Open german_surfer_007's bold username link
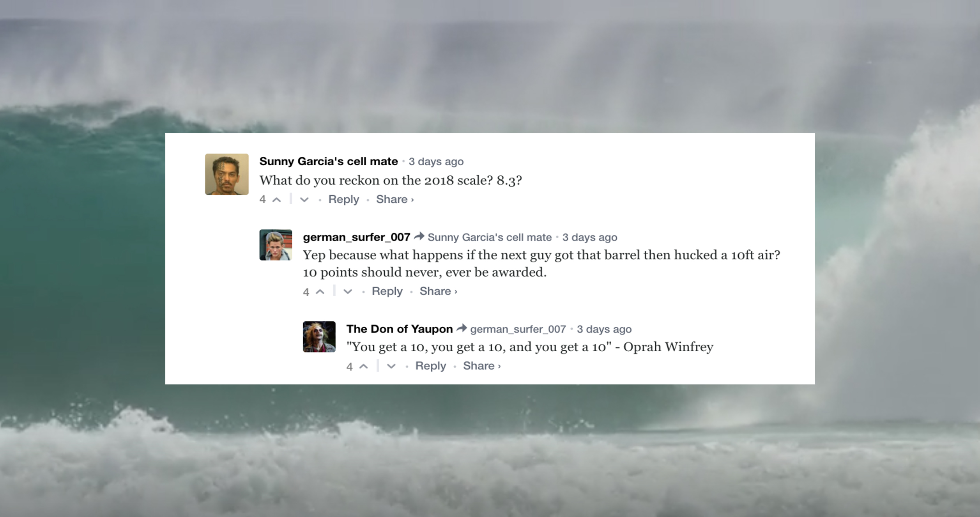The image size is (980, 517). [356, 237]
